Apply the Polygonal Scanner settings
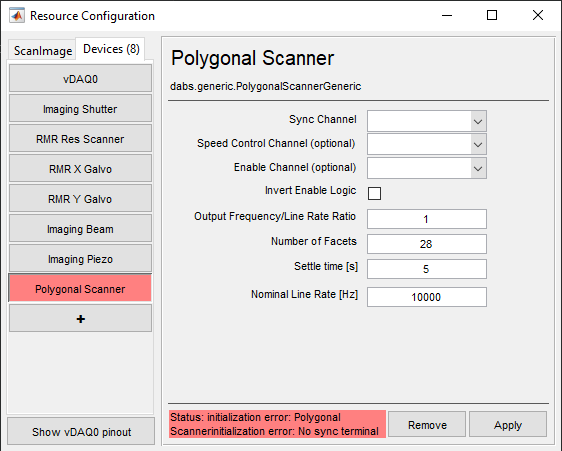 click(x=508, y=424)
